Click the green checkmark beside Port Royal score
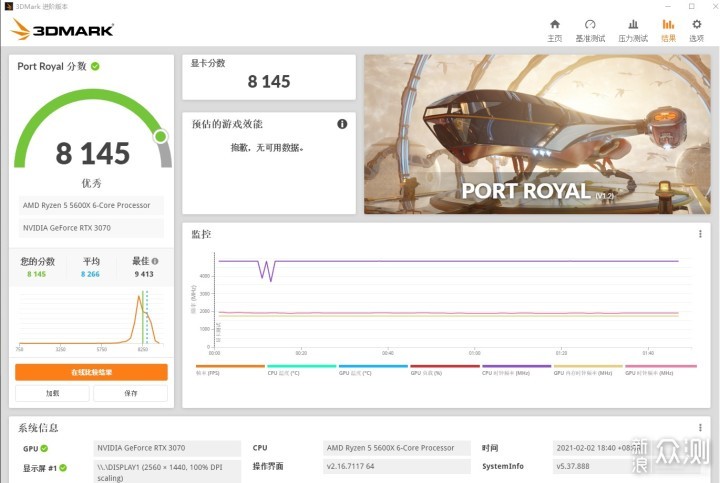Screen dimensions: 720x483 click(x=95, y=66)
